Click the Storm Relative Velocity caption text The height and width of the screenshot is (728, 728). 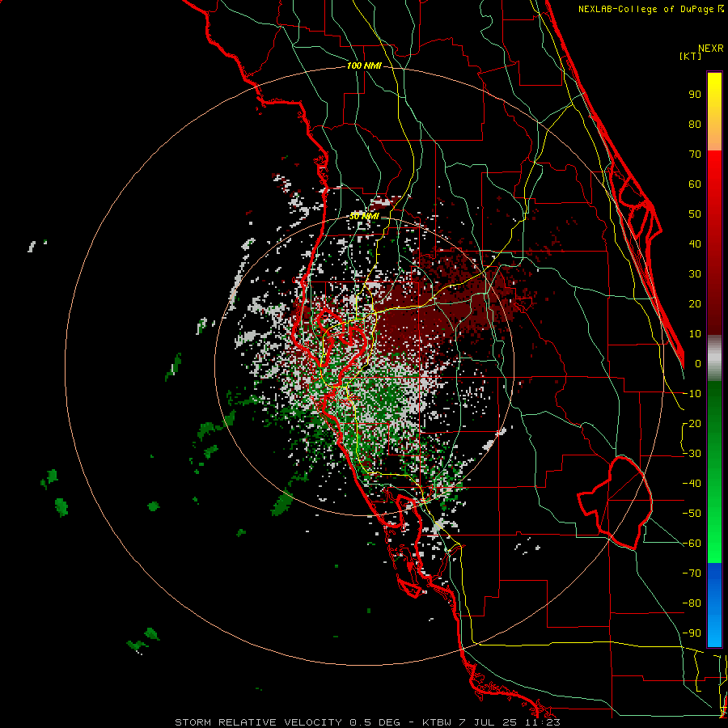(x=367, y=722)
